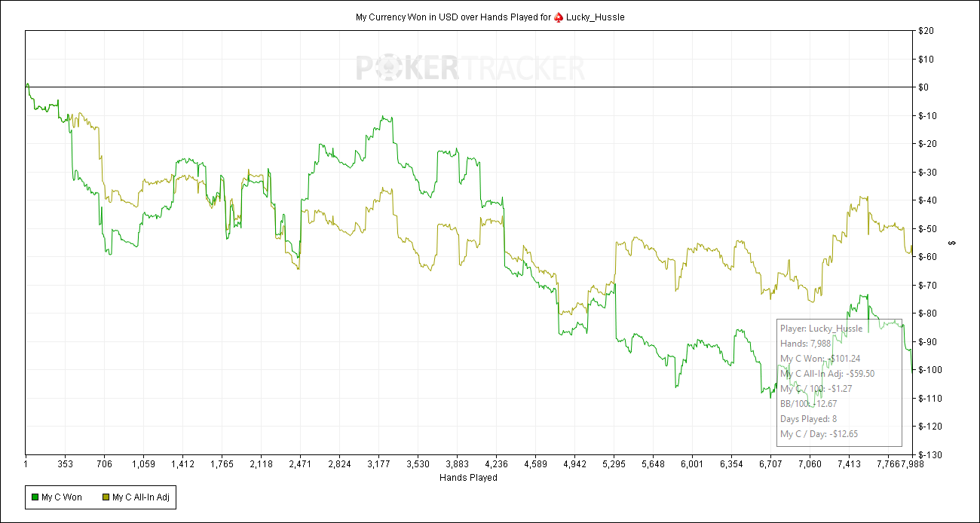Click the 353 x-axis tick label
The width and height of the screenshot is (980, 523).
pyautogui.click(x=65, y=465)
